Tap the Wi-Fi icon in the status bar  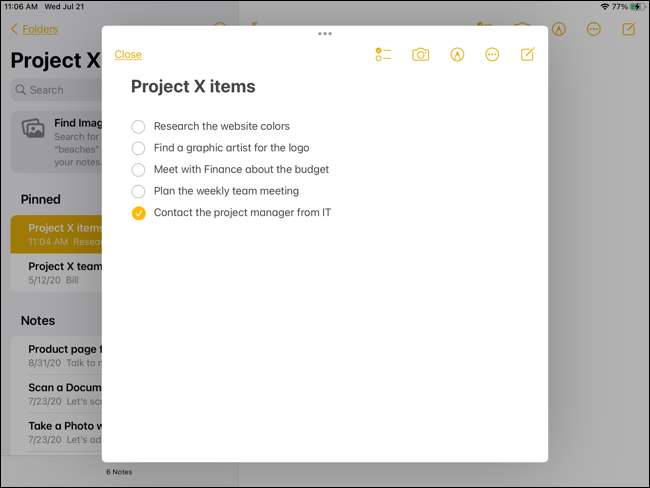605,7
